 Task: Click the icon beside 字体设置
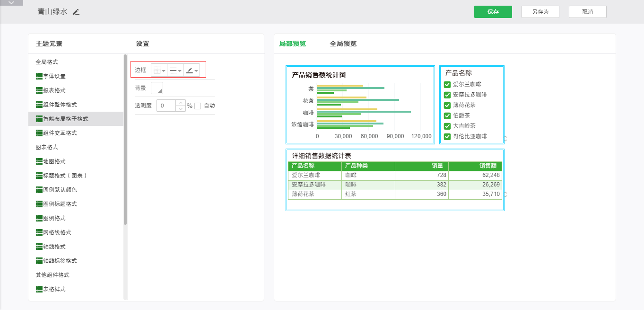click(39, 76)
